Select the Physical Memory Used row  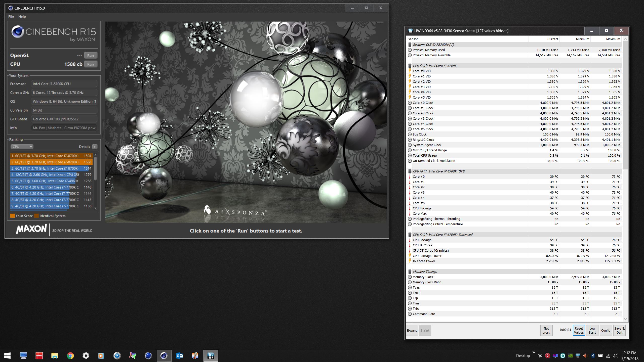click(514, 50)
